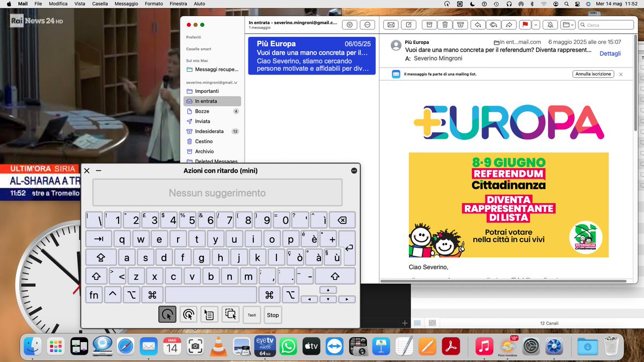Viewport: 644px width, 362px height.
Task: Collapse the severino.mingroni Gmail account section
Action: point(236,83)
